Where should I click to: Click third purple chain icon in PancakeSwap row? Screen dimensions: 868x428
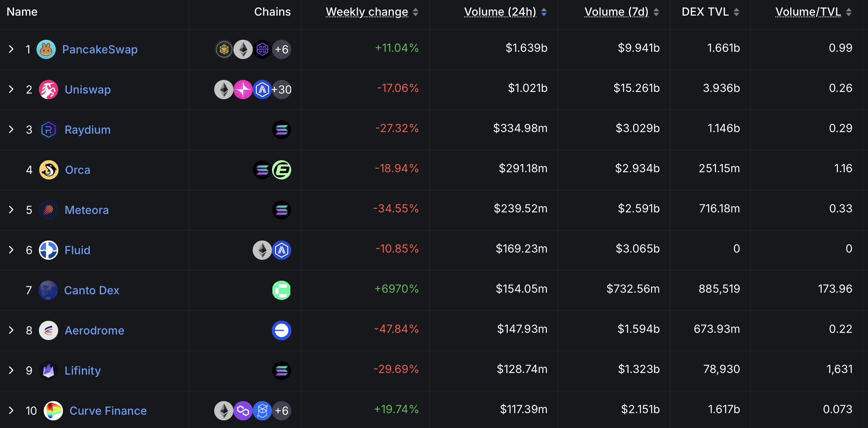[x=262, y=49]
